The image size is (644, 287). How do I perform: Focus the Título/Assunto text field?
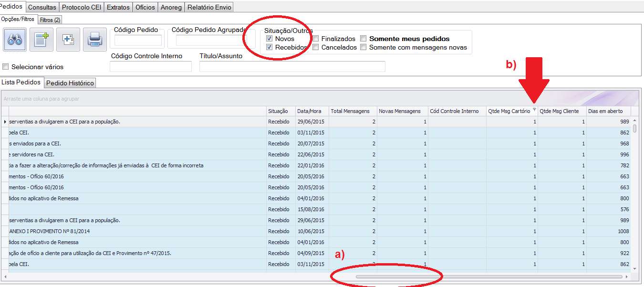click(292, 66)
